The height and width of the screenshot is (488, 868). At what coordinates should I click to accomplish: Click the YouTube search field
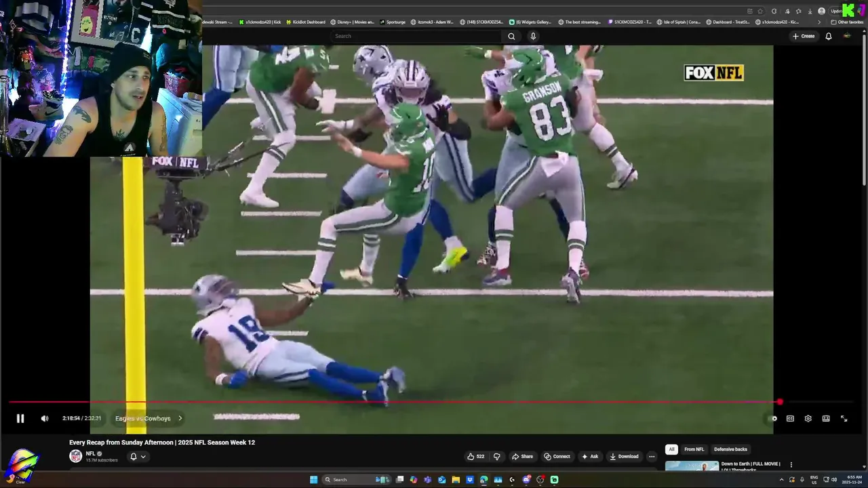coord(415,36)
